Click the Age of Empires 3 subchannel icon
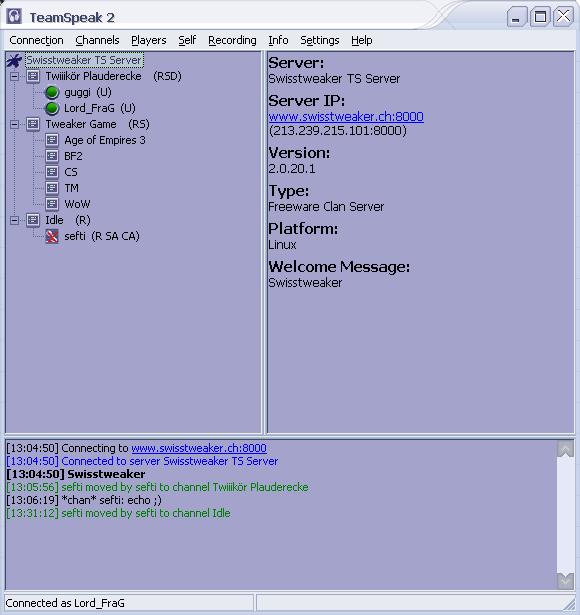The width and height of the screenshot is (580, 615). click(52, 140)
